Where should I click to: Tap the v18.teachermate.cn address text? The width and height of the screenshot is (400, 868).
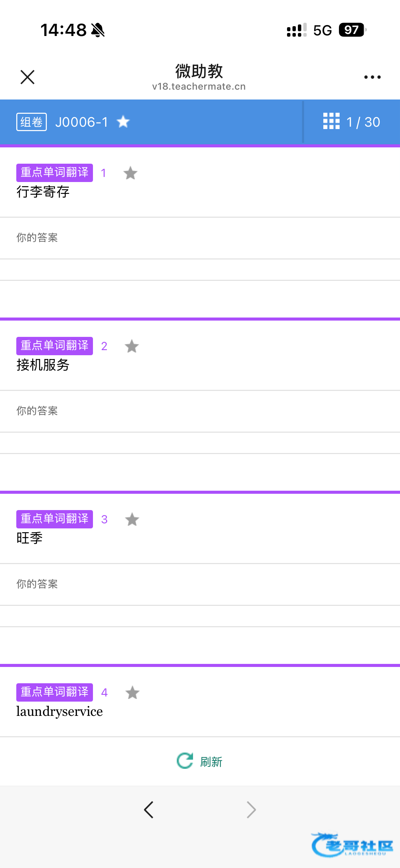[199, 87]
